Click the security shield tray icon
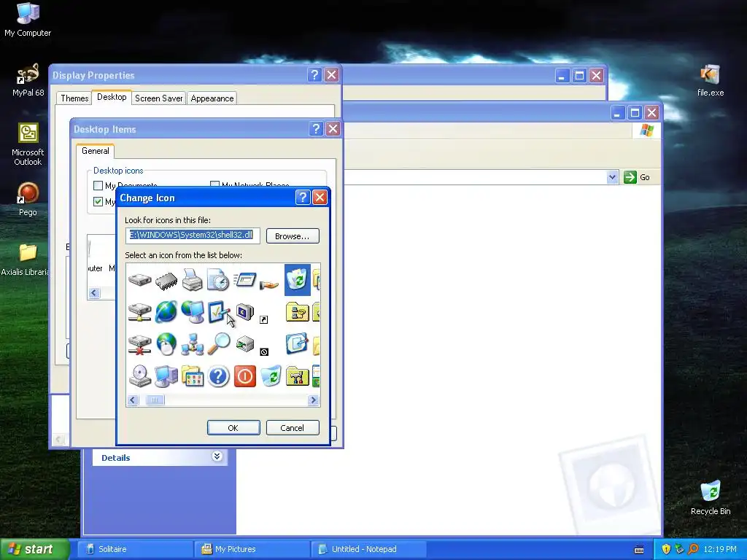The image size is (747, 560). click(x=666, y=549)
